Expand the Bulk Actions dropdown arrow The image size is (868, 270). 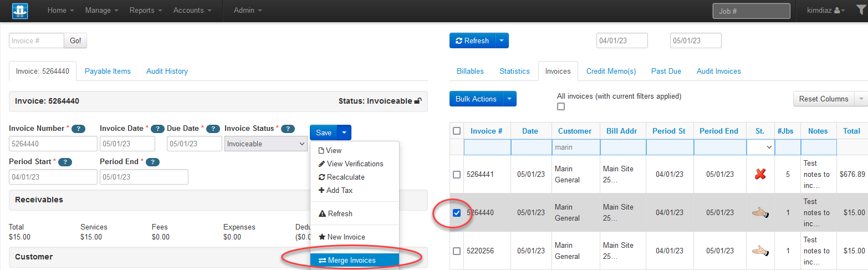coord(509,99)
